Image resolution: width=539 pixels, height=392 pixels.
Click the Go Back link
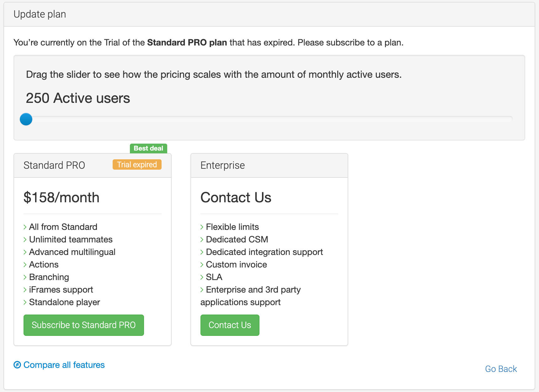[501, 369]
